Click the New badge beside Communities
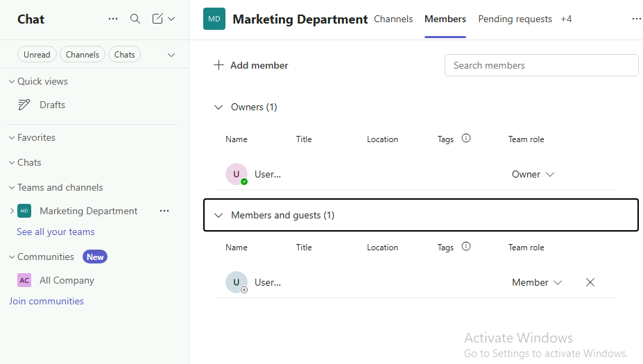Screen dimensions: 643x364 click(95, 257)
